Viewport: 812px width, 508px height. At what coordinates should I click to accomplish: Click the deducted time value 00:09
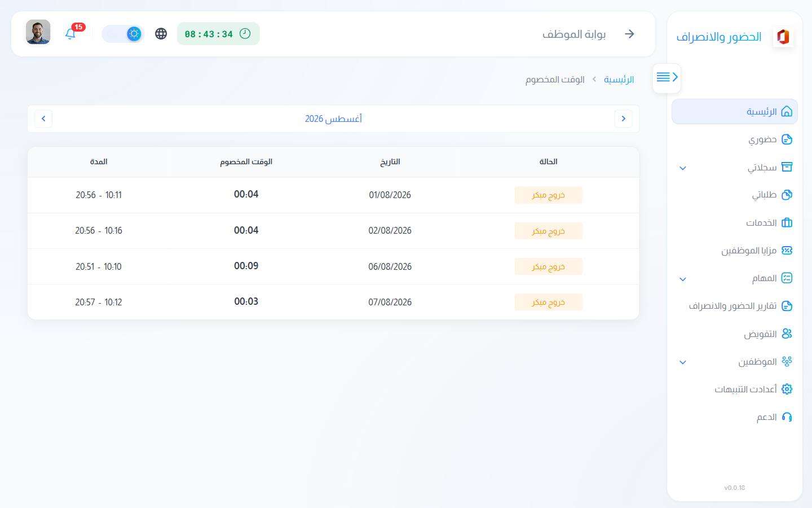click(246, 266)
